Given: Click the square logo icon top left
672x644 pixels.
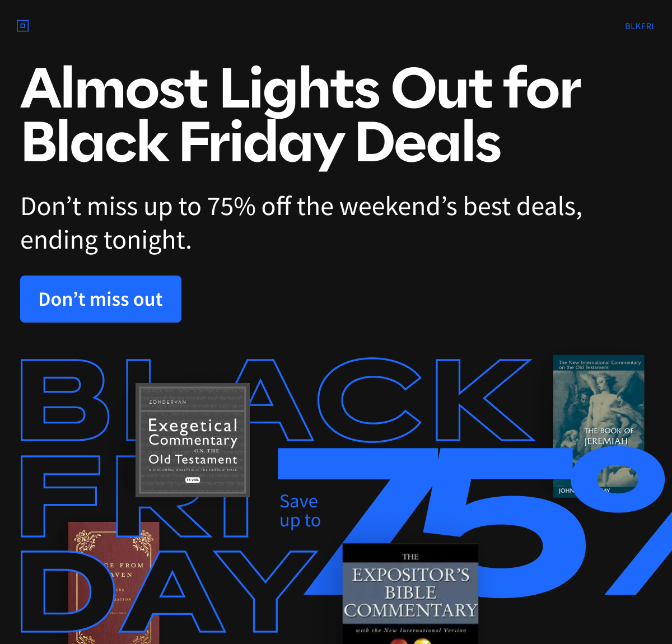Looking at the screenshot, I should click(x=23, y=26).
